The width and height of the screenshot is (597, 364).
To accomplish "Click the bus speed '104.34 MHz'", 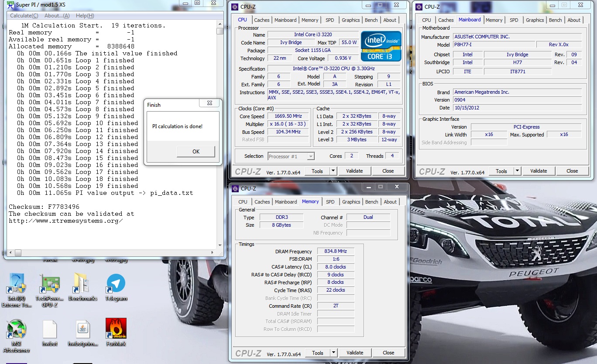I will point(289,132).
